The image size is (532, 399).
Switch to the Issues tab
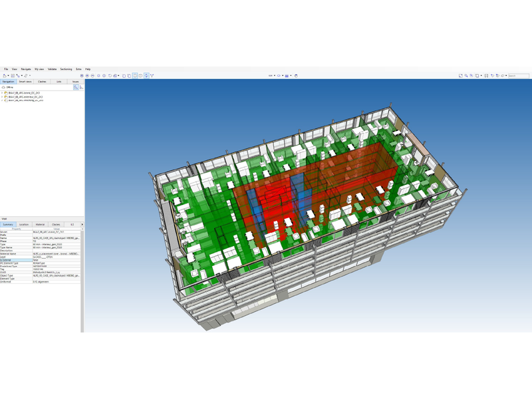click(75, 81)
